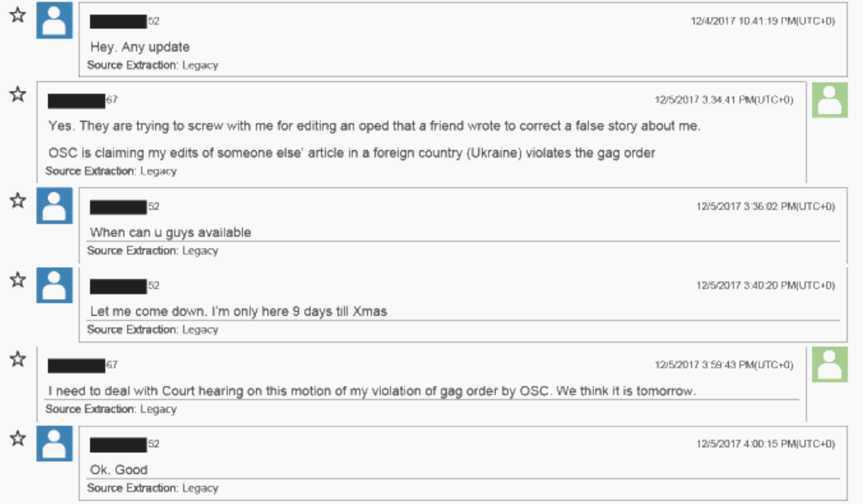Star the message about OSC gag order edits
The width and height of the screenshot is (863, 504).
18,94
